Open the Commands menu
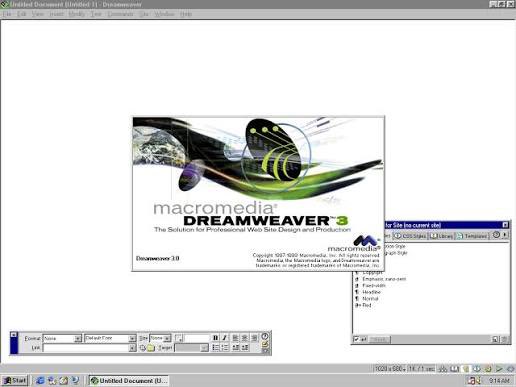Viewport: 516px width, 387px height. (120, 14)
